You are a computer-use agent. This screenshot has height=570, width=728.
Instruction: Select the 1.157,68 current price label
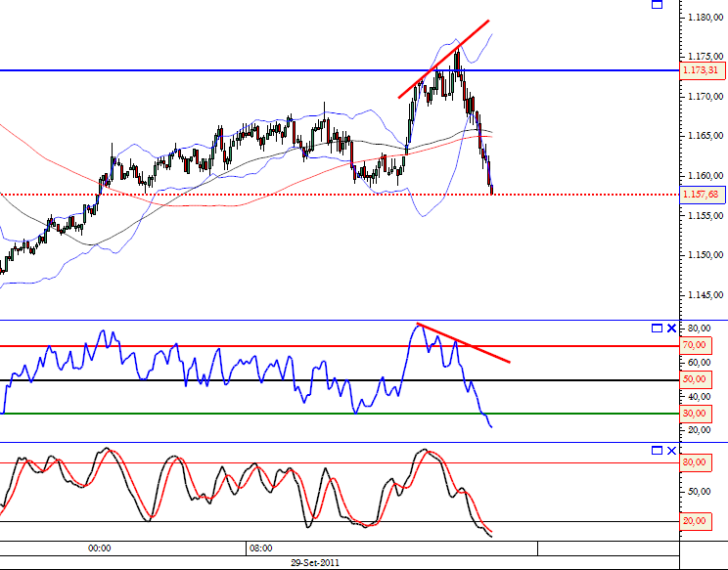point(703,195)
